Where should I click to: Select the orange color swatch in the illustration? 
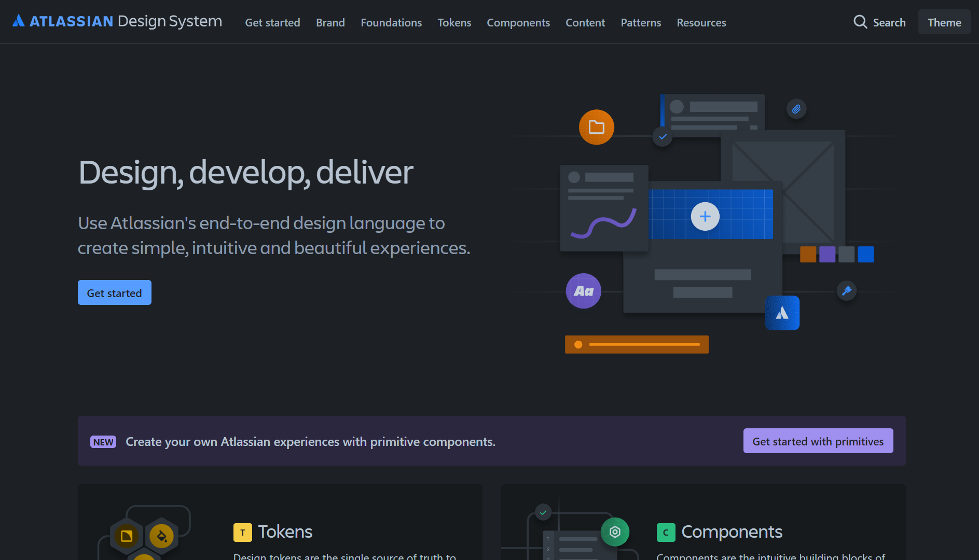click(x=808, y=254)
